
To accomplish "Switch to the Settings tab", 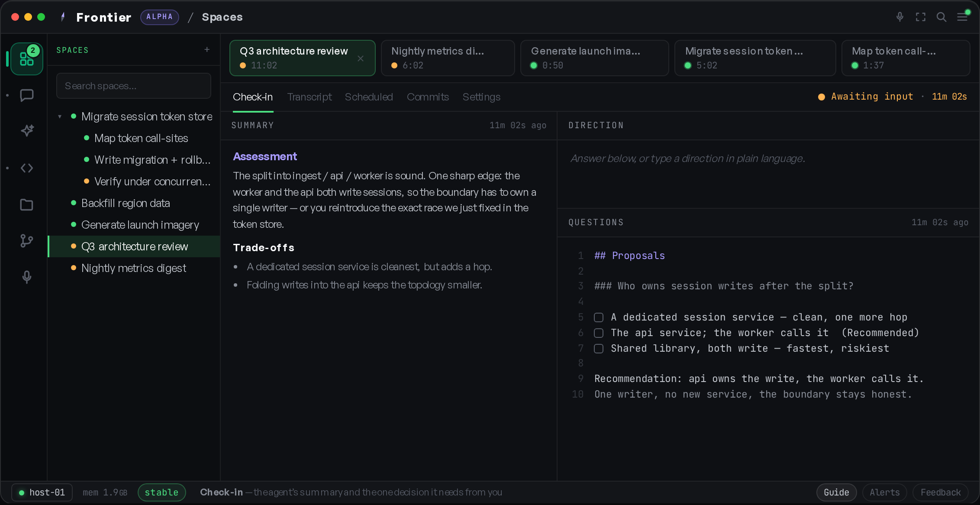I will point(481,97).
